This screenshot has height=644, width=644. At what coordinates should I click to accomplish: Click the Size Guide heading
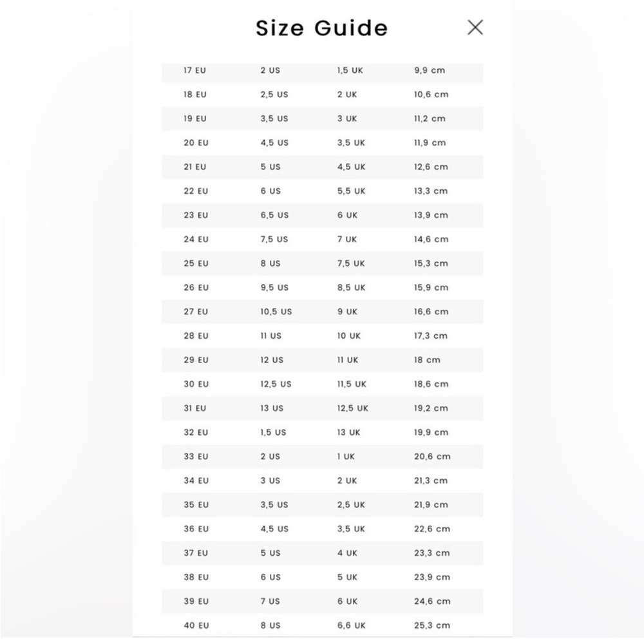pyautogui.click(x=321, y=28)
